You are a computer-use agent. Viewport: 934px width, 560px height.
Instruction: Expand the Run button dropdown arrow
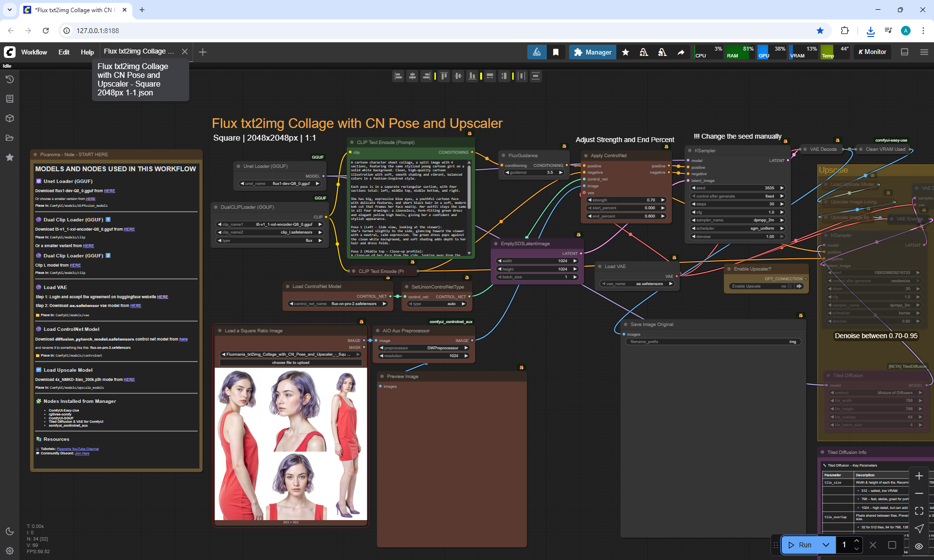point(826,545)
